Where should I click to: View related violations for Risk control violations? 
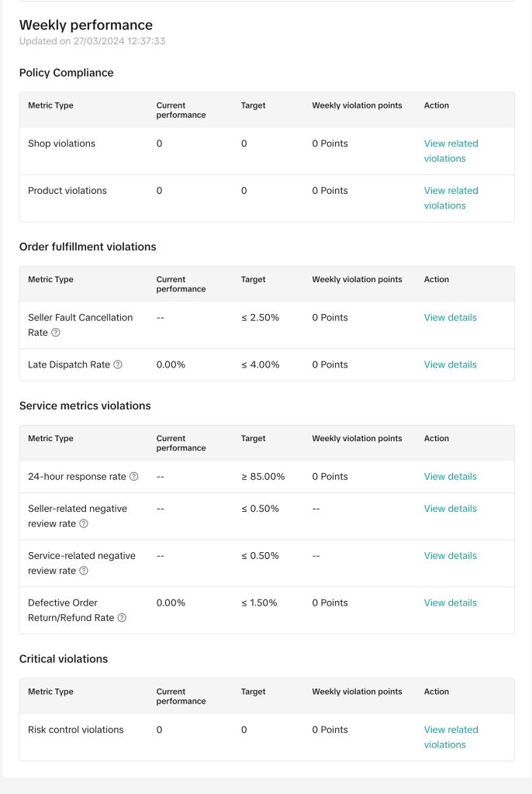[x=451, y=737]
